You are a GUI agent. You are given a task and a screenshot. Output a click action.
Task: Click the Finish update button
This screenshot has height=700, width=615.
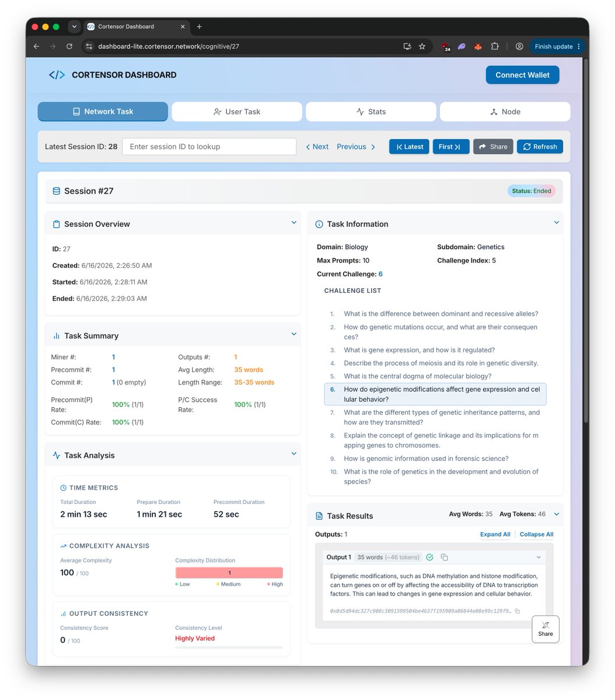click(558, 47)
